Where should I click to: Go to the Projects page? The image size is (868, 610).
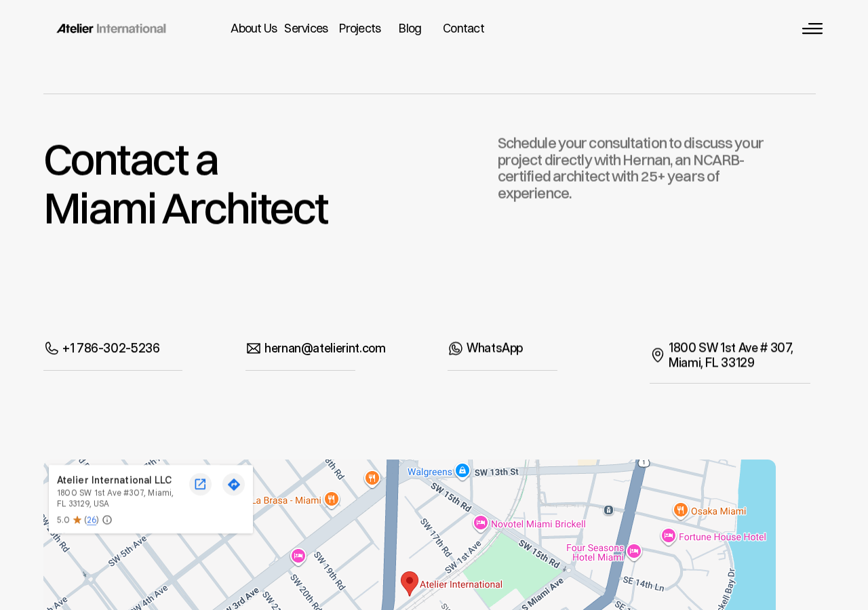[360, 28]
